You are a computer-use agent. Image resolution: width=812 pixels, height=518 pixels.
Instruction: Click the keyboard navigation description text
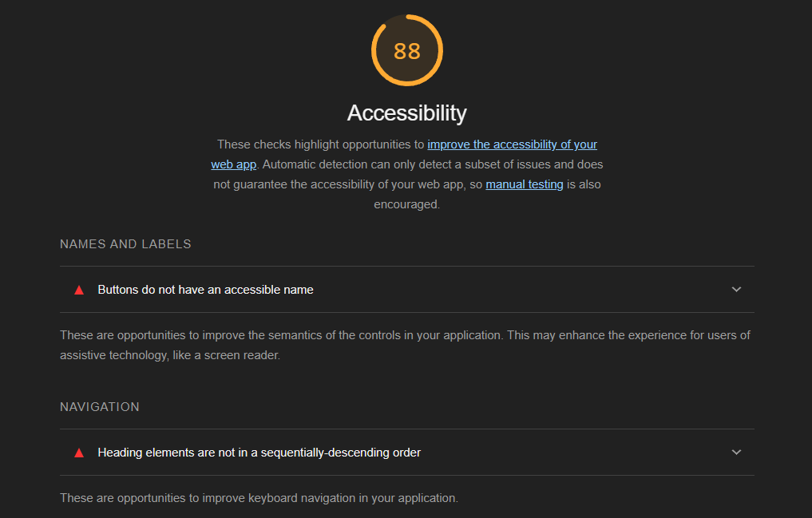pyautogui.click(x=259, y=498)
